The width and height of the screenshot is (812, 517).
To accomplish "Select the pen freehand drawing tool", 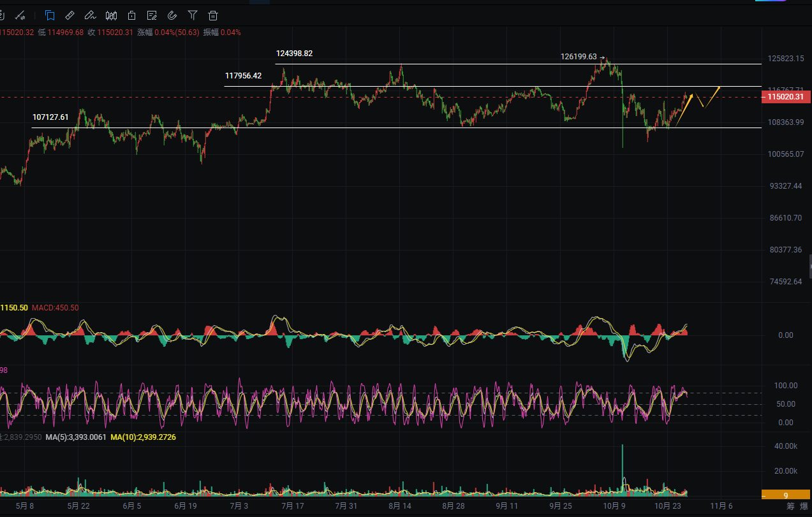I will tap(91, 15).
